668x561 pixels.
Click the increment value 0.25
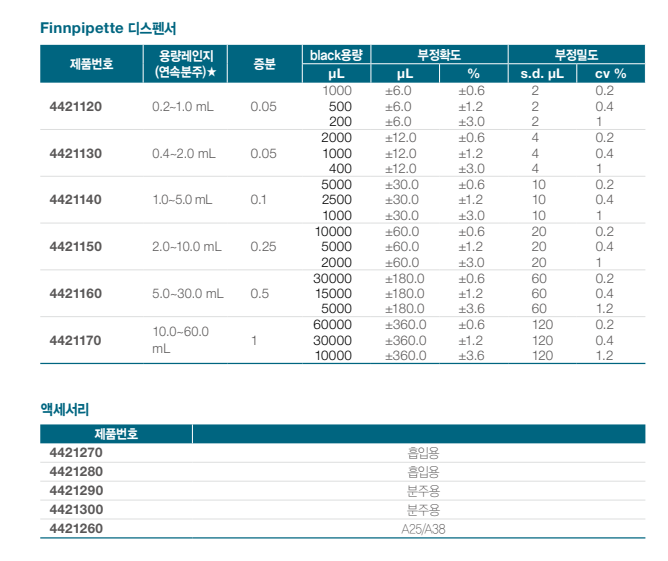(x=263, y=247)
